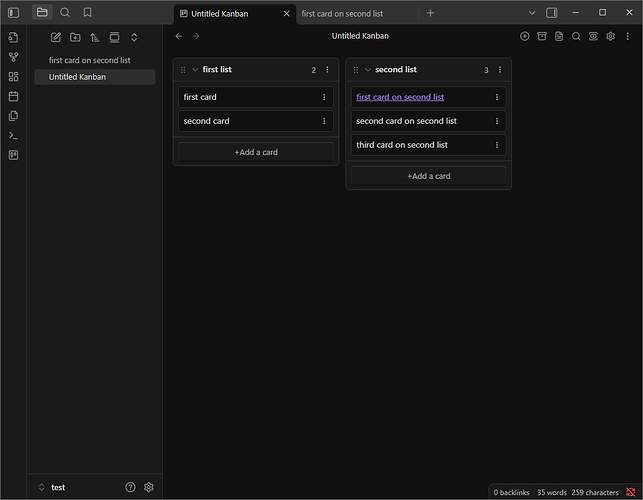The image size is (643, 500).
Task: Open today's daily note calendar icon
Action: click(x=14, y=96)
